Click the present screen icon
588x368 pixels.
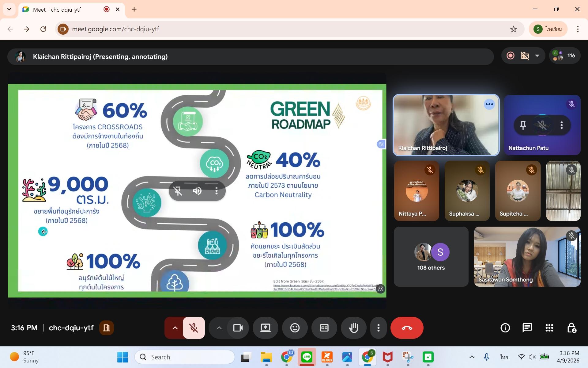pyautogui.click(x=265, y=328)
